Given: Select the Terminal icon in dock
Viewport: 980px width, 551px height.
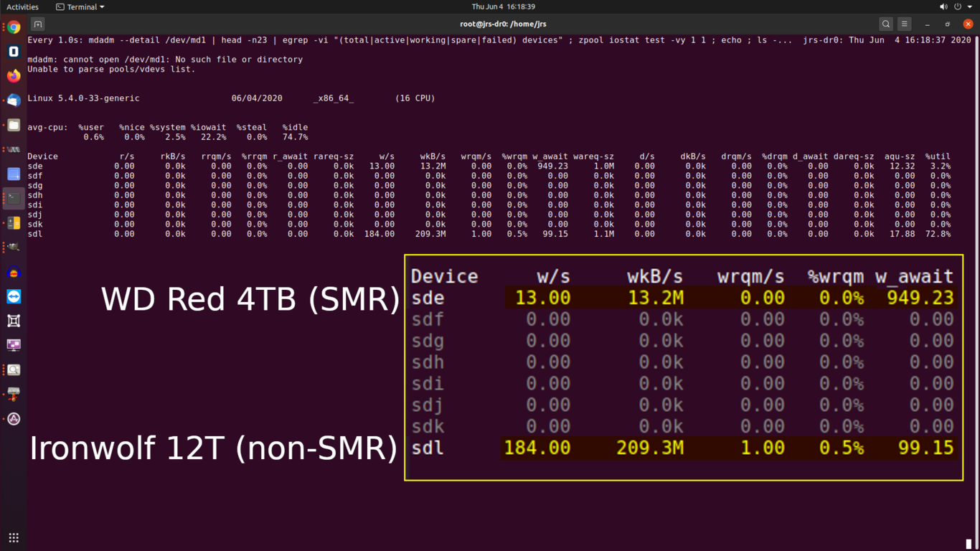Looking at the screenshot, I should [x=14, y=199].
